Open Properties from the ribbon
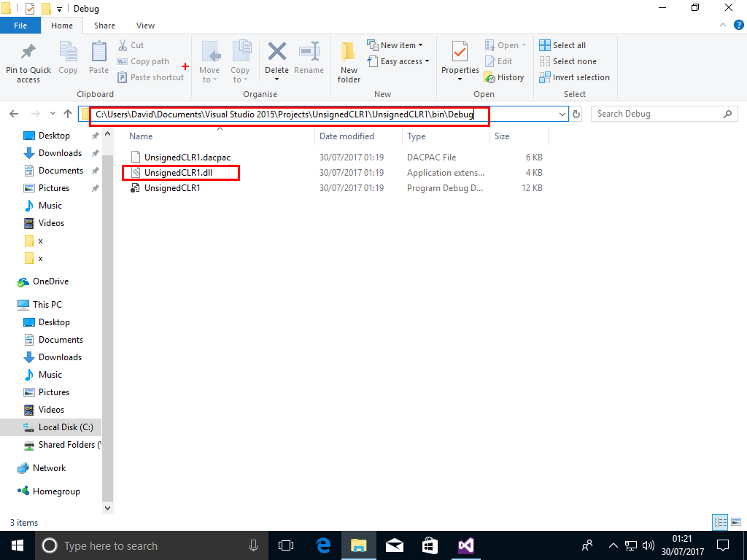Image resolution: width=747 pixels, height=560 pixels. pos(460,57)
